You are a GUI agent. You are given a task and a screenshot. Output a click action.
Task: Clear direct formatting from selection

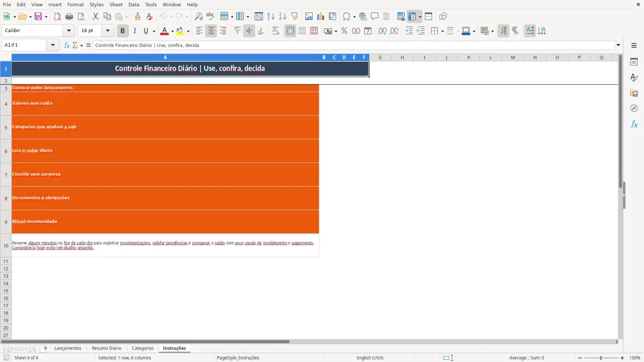150,17
